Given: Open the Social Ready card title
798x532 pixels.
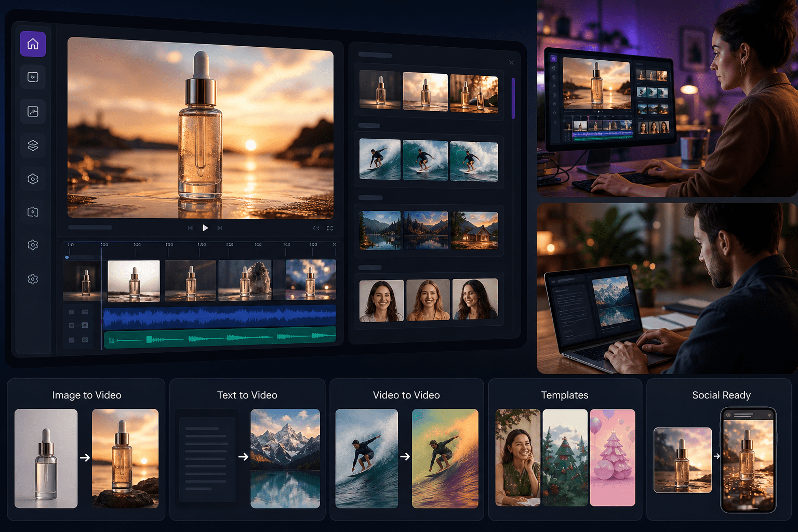Looking at the screenshot, I should click(722, 395).
